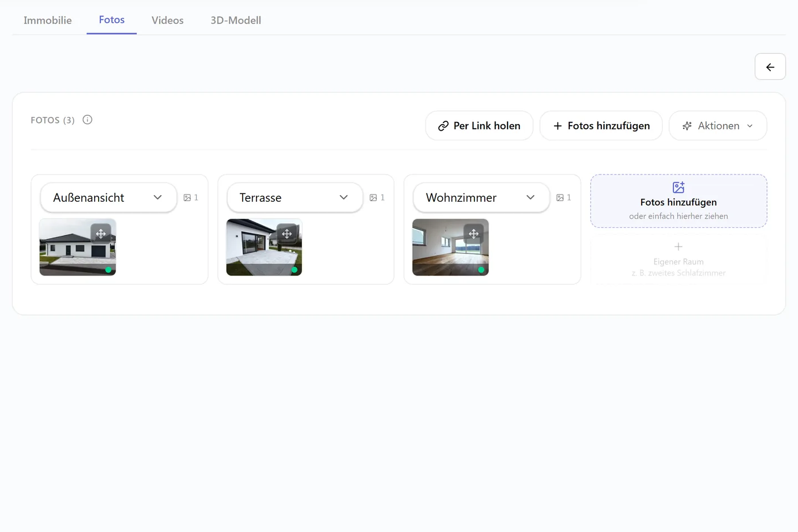Click the move handle on Terrasse photo

click(287, 234)
